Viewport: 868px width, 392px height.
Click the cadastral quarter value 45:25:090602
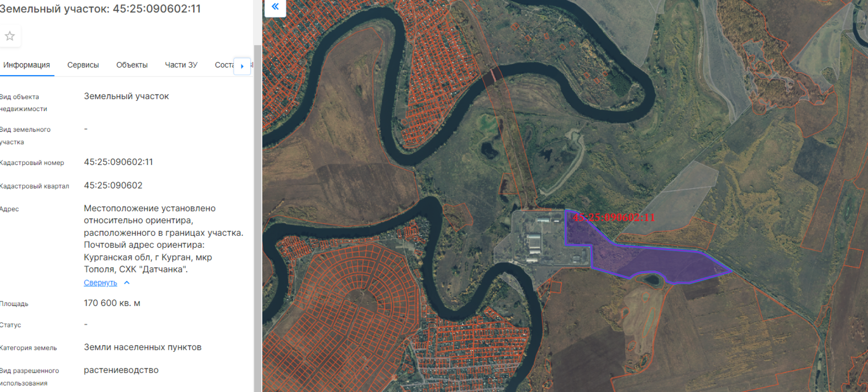pyautogui.click(x=113, y=185)
